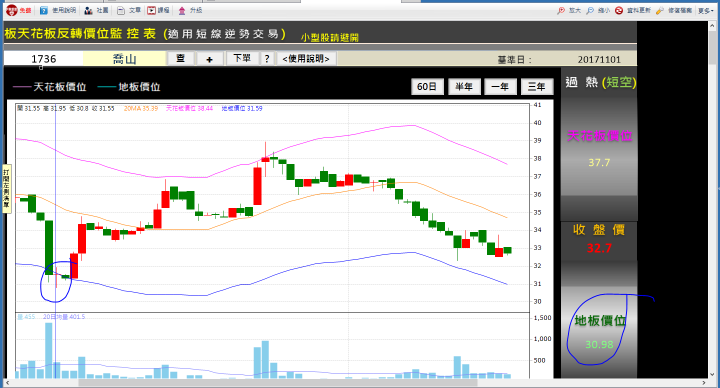Click the horizontal scrollbar left arrow
Screen dimensions: 720x388
[x=7, y=382]
